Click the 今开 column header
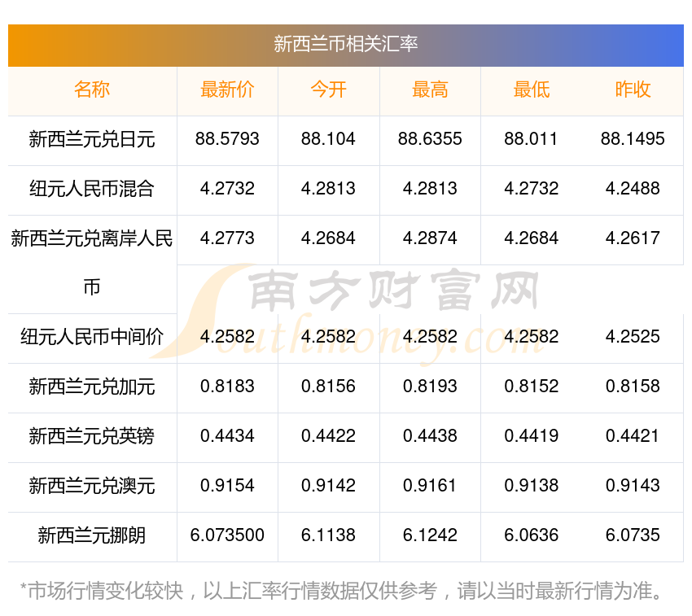 click(x=328, y=90)
